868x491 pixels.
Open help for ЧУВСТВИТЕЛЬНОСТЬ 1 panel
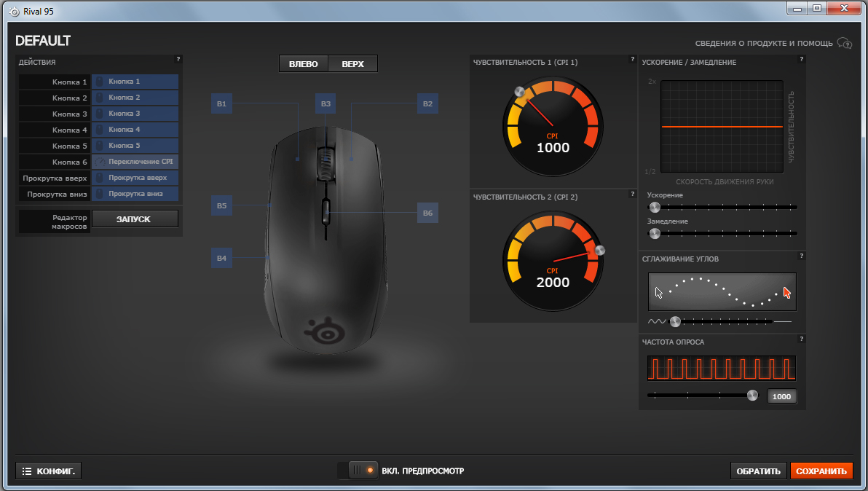point(632,59)
